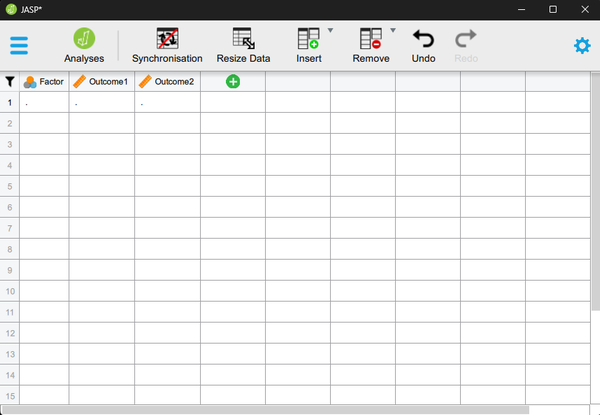This screenshot has height=415, width=600.
Task: Switch to the Analyses view
Action: click(x=84, y=45)
